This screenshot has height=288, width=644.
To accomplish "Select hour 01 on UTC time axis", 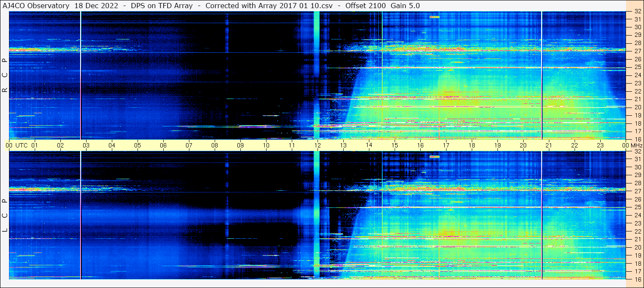I will point(35,145).
